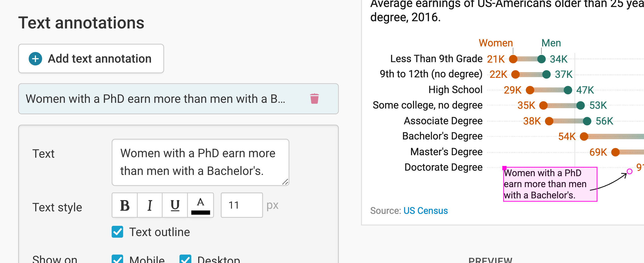Click the plus icon to add annotation
This screenshot has height=263, width=644.
point(35,59)
